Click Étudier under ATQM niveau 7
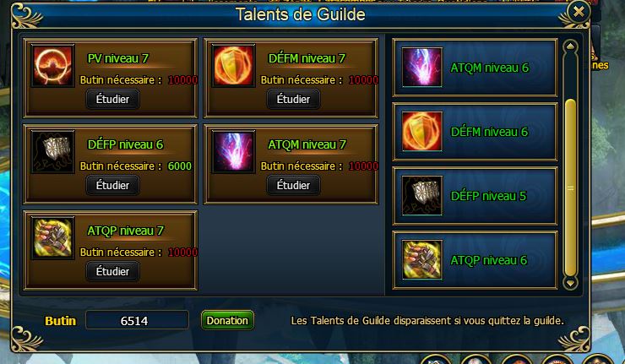Viewport: 625px width, 364px height. 293,185
